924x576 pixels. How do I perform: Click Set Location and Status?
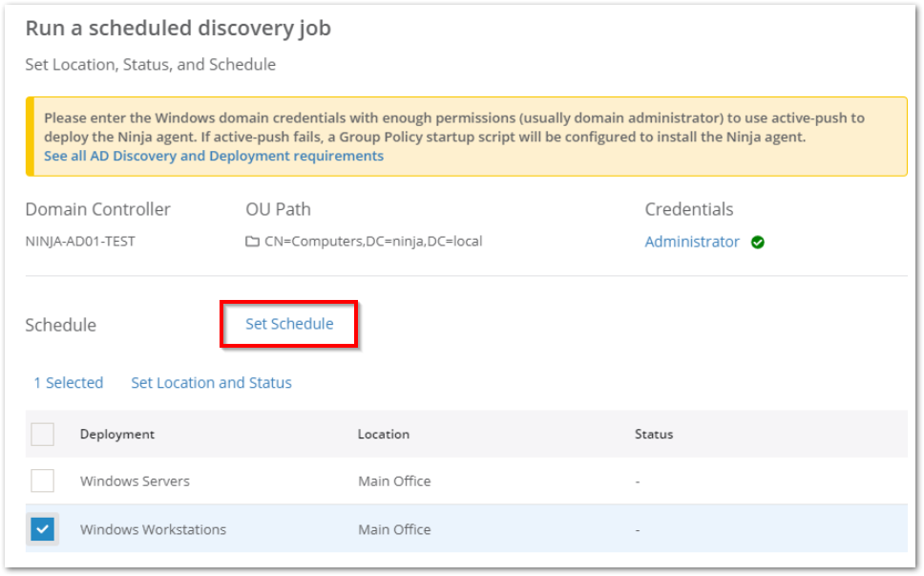coord(211,382)
